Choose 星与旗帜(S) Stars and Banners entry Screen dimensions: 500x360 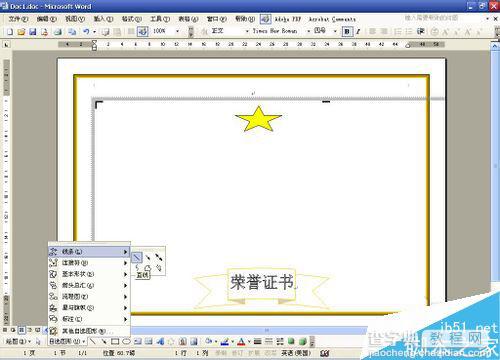coord(89,308)
